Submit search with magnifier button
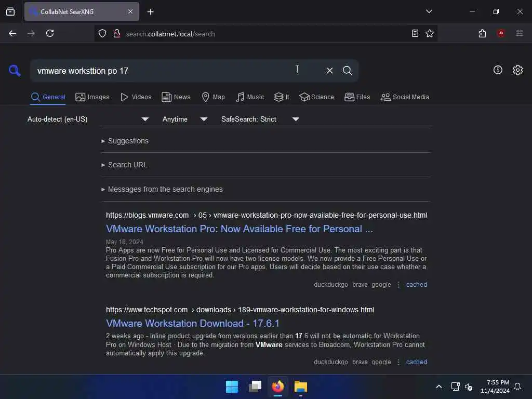 point(347,71)
